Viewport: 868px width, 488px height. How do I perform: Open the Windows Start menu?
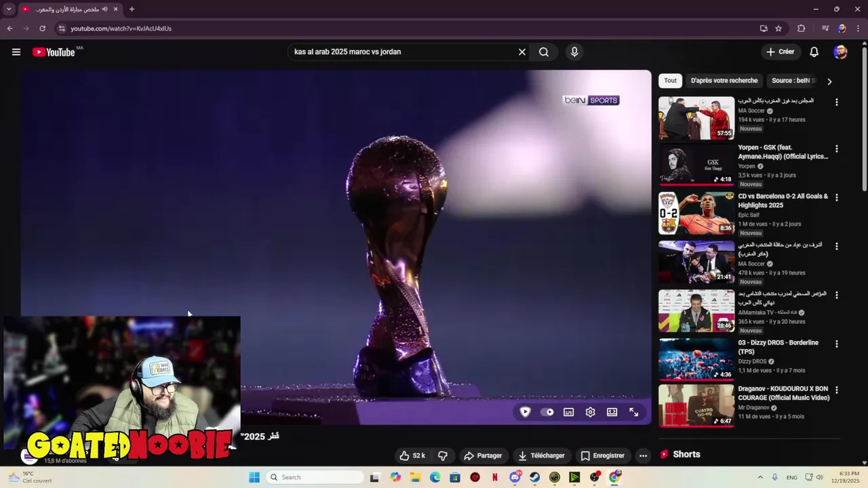click(x=254, y=477)
